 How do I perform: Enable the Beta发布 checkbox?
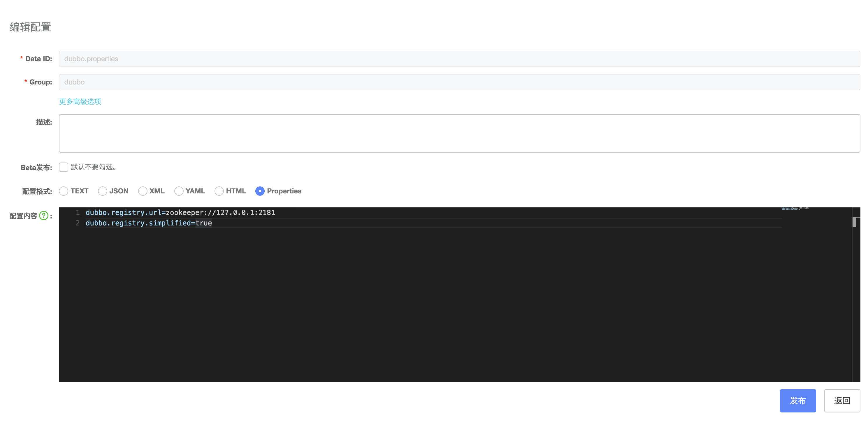coord(63,167)
